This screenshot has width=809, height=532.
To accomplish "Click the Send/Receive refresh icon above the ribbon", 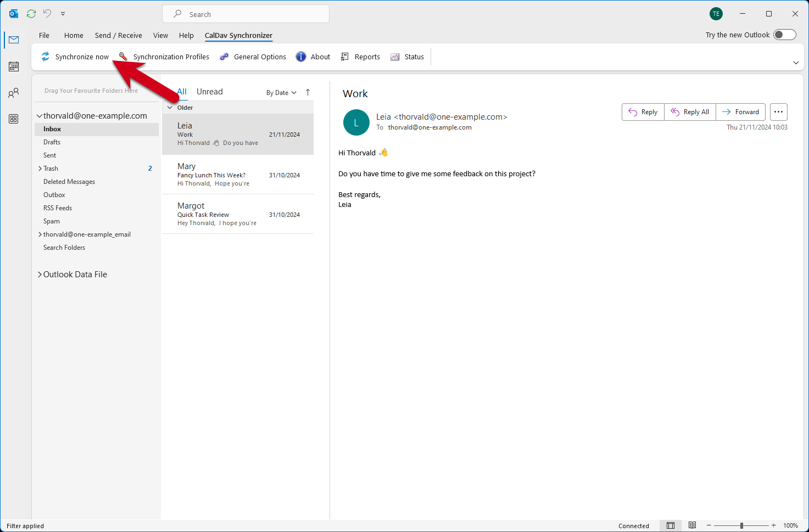I will tap(31, 13).
